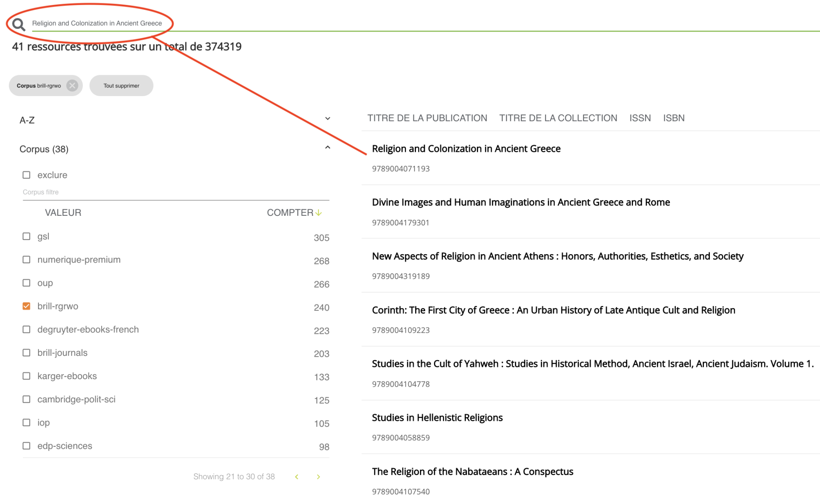Open Studies in Hellenistic Religions result
The width and height of the screenshot is (820, 504).
(437, 418)
